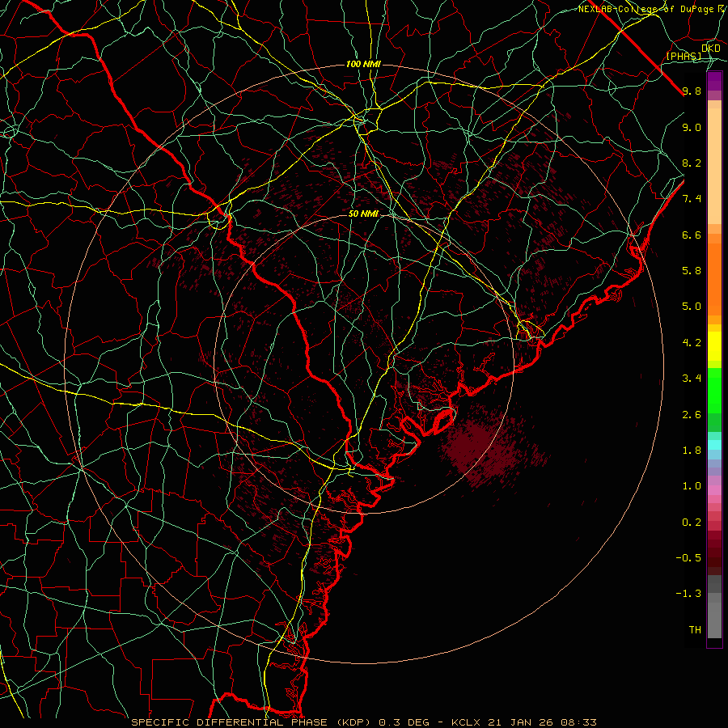Image resolution: width=728 pixels, height=728 pixels.
Task: Click the gray band at the scale bottom
Action: (x=714, y=607)
